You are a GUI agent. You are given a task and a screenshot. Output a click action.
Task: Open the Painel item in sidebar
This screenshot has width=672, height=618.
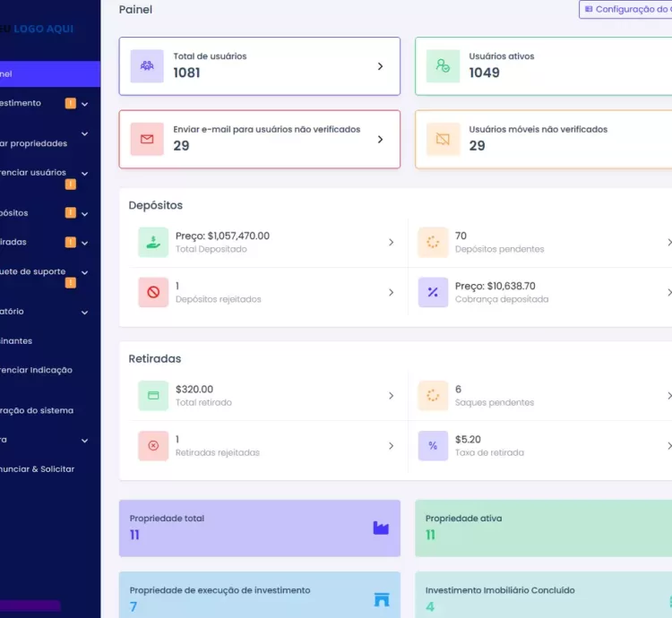(45, 73)
